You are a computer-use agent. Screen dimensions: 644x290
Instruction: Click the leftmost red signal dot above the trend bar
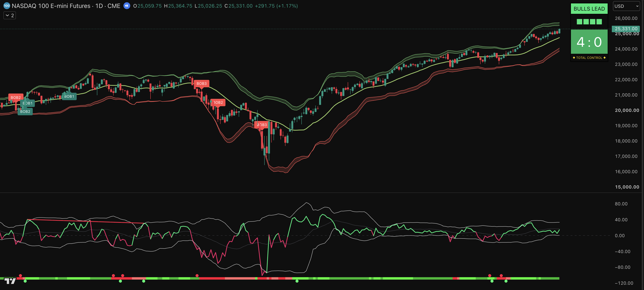coord(20,275)
